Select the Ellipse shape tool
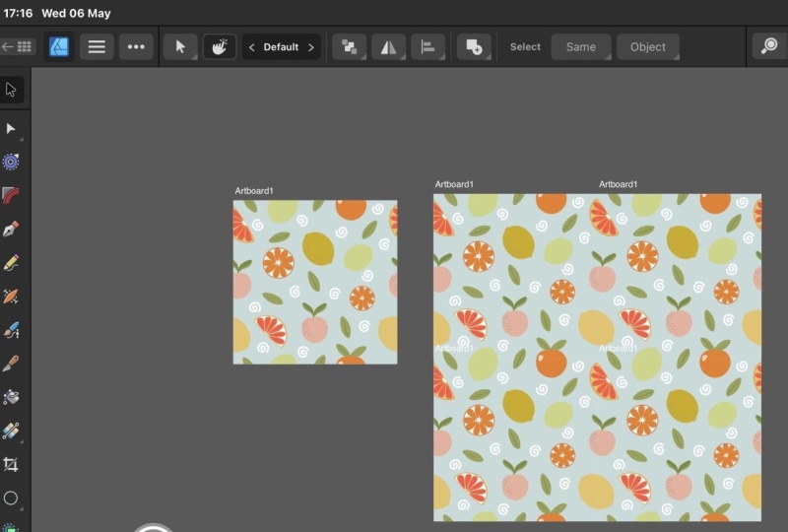This screenshot has width=788, height=532. 11,498
